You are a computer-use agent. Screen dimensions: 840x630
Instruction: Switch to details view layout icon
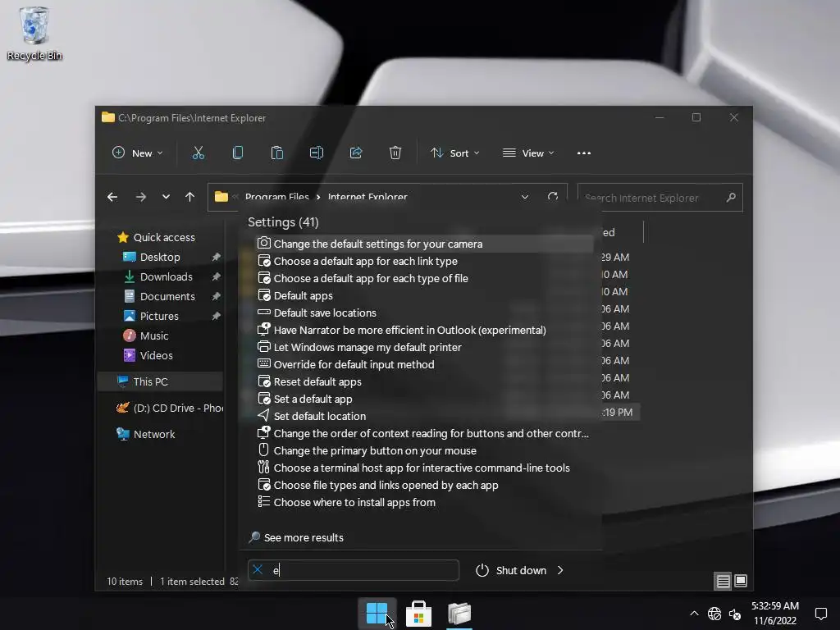(x=724, y=582)
